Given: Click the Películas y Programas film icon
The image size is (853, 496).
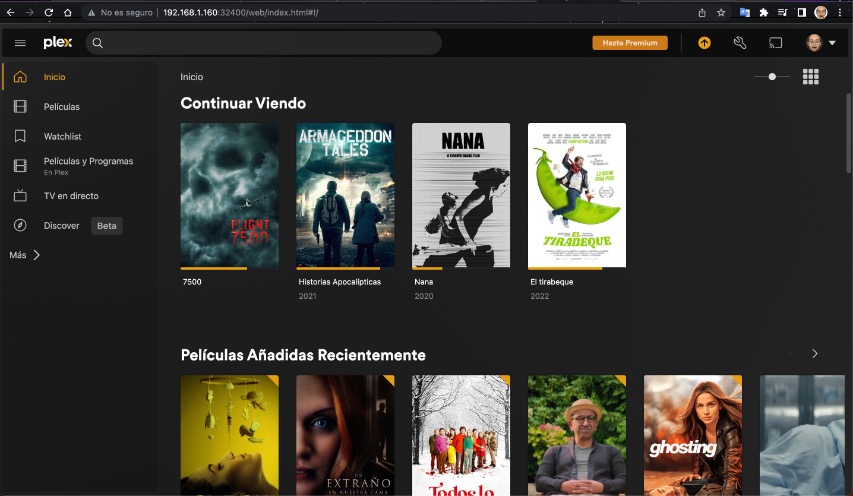Looking at the screenshot, I should [x=20, y=165].
